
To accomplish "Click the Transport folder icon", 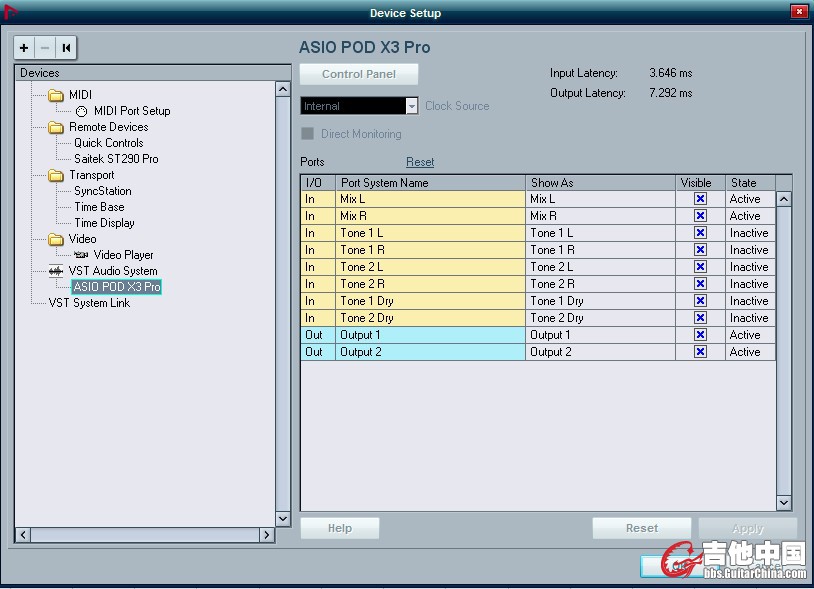I will tap(56, 175).
